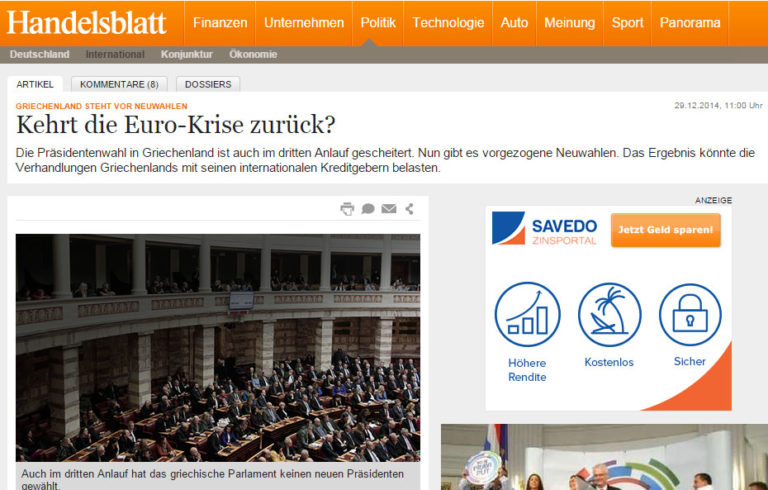Switch to the Dossiers tab
This screenshot has width=768, height=490.
click(x=208, y=84)
